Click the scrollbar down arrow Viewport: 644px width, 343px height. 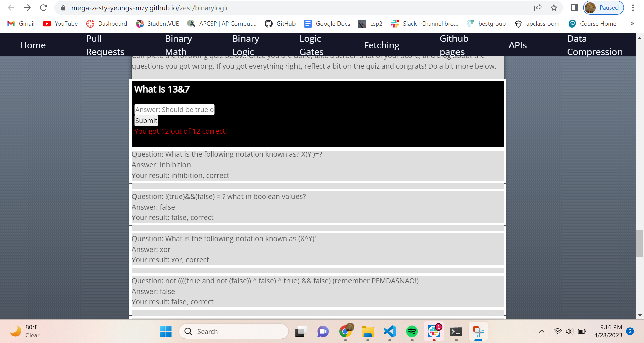coord(640,315)
